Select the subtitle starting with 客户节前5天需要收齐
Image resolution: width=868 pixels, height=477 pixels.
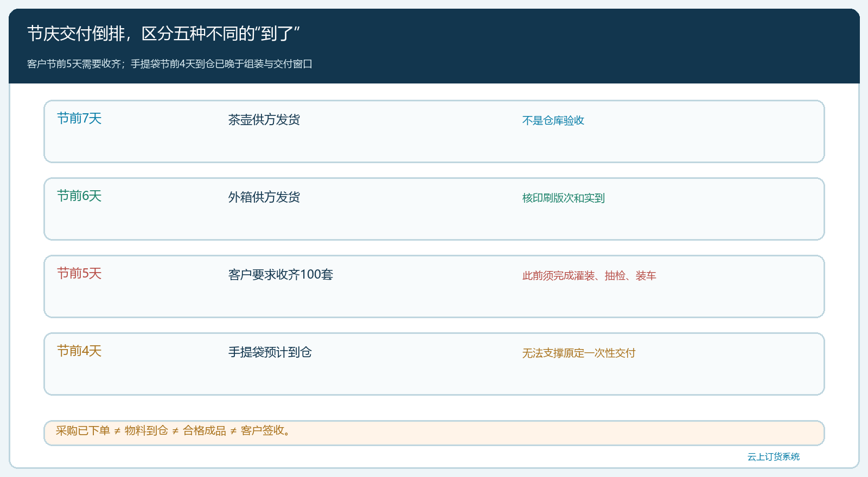(x=170, y=64)
